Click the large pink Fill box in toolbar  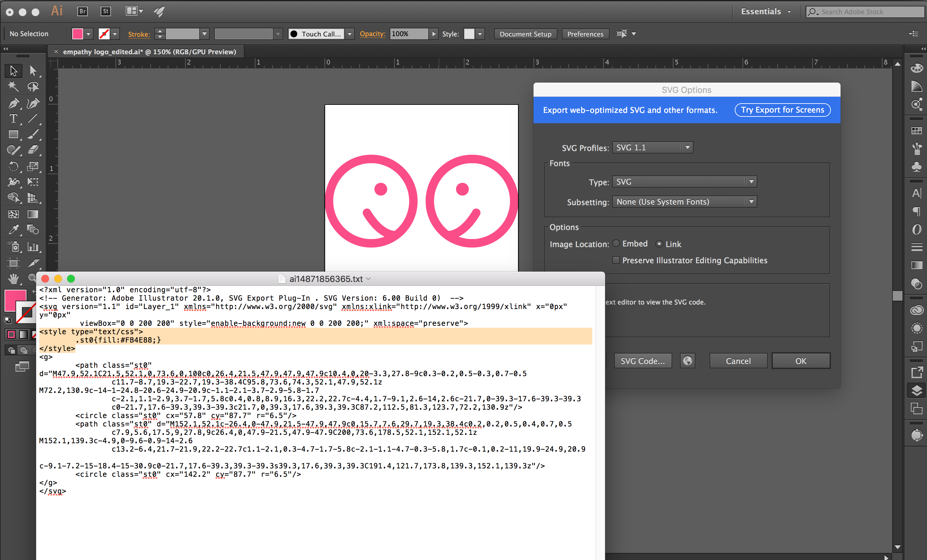point(15,300)
